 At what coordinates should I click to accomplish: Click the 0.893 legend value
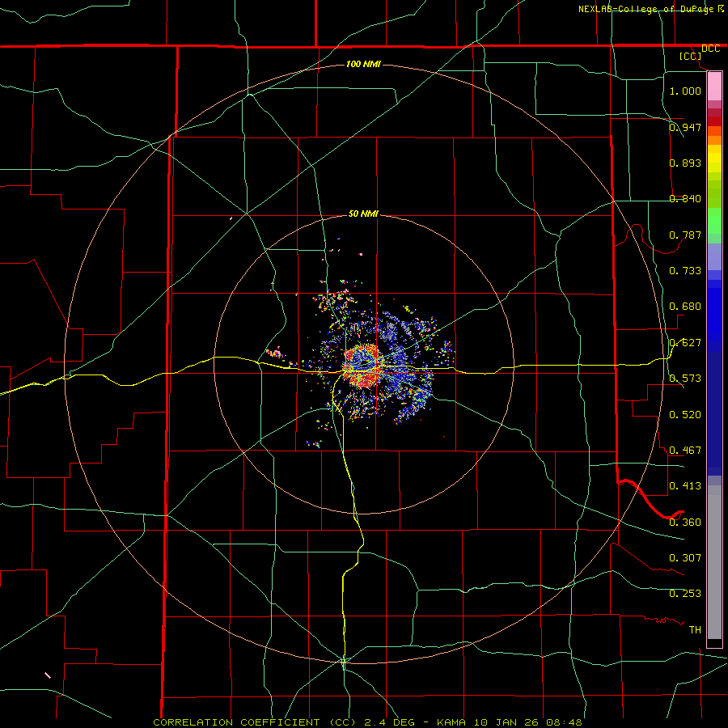coord(685,163)
